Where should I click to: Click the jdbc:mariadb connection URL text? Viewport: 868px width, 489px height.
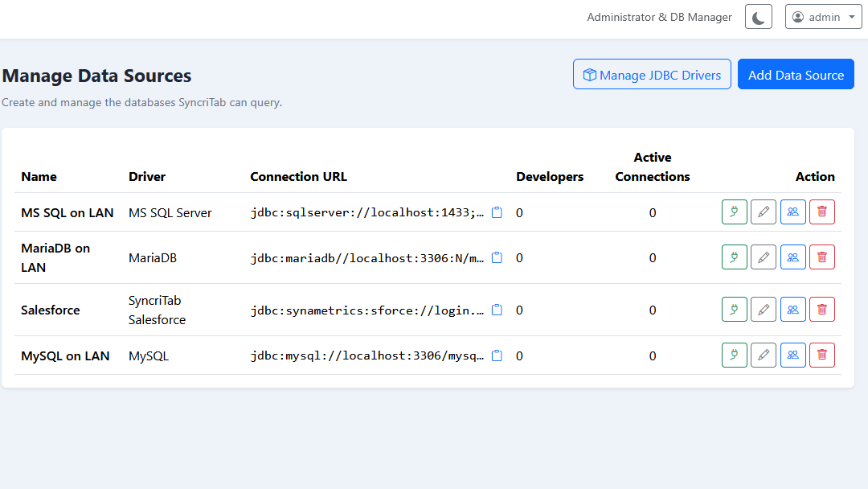pyautogui.click(x=367, y=258)
